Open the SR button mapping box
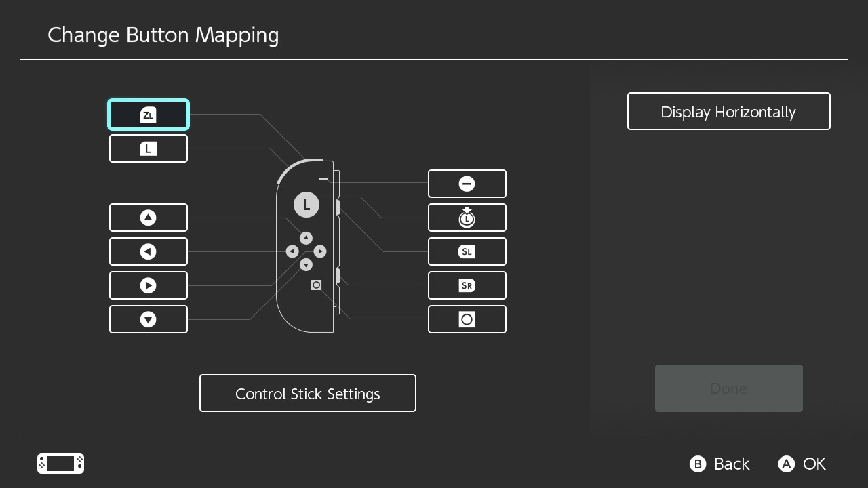The image size is (868, 488). 467,285
